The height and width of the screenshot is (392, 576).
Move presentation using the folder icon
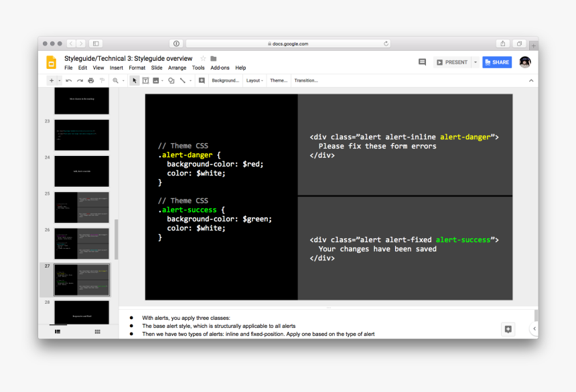(x=214, y=59)
